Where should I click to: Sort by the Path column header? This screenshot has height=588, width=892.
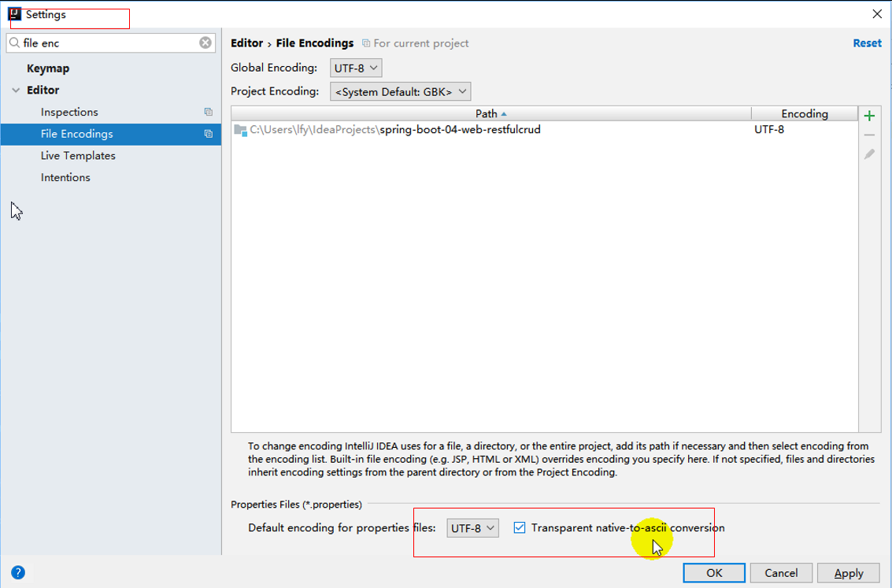pos(491,113)
